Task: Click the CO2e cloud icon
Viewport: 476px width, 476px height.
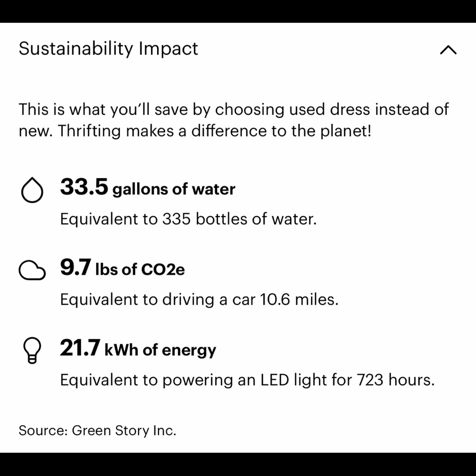Action: (32, 270)
